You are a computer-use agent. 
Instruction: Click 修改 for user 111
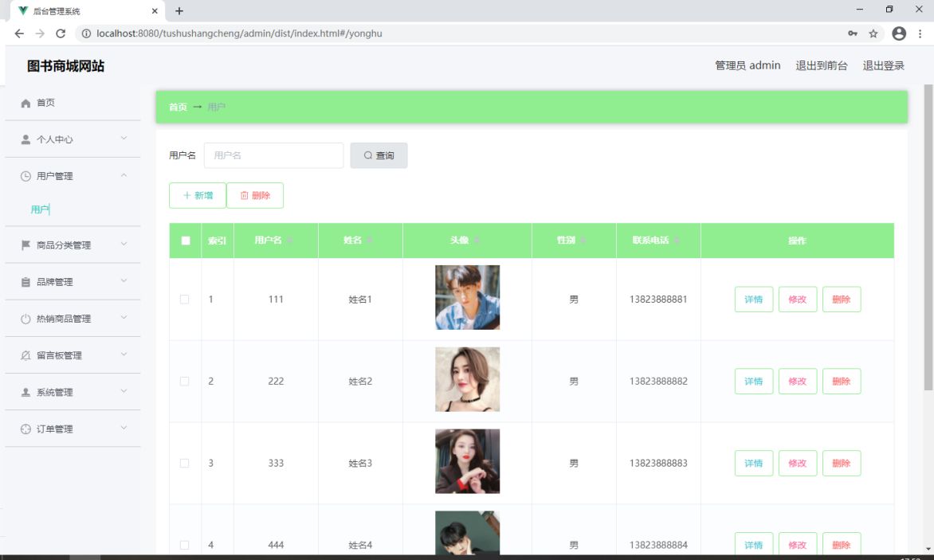pos(798,300)
